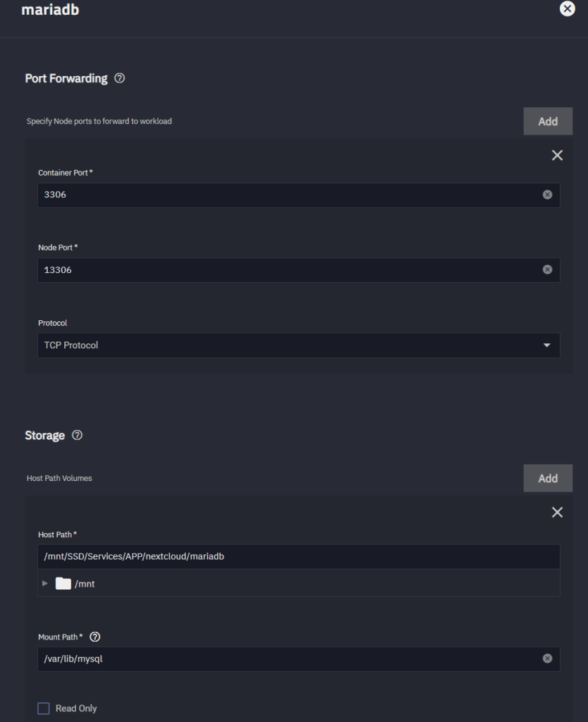Image resolution: width=588 pixels, height=722 pixels.
Task: Open the Storage help tooltip
Action: click(x=78, y=435)
